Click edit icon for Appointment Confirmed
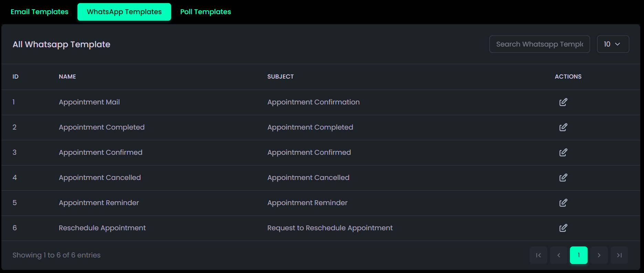644x273 pixels. [x=563, y=152]
